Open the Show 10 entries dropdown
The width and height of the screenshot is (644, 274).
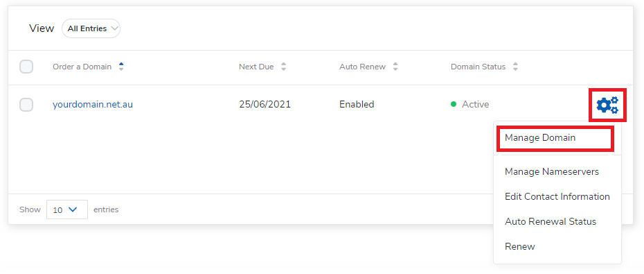click(x=67, y=209)
